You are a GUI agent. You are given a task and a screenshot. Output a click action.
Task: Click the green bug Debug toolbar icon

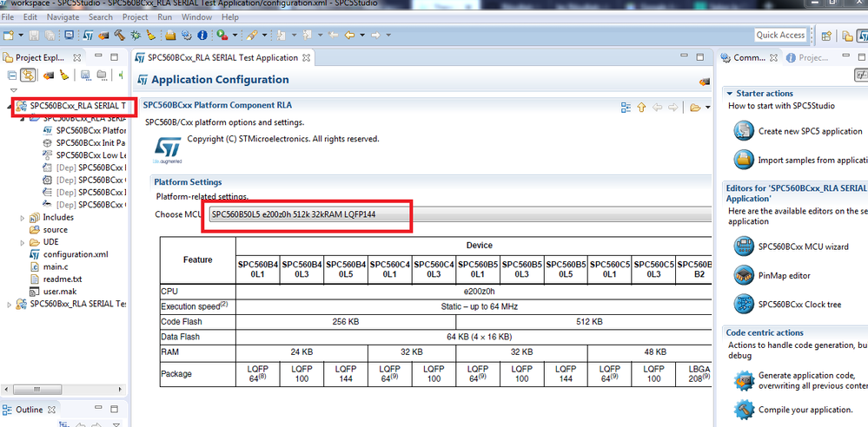click(135, 35)
